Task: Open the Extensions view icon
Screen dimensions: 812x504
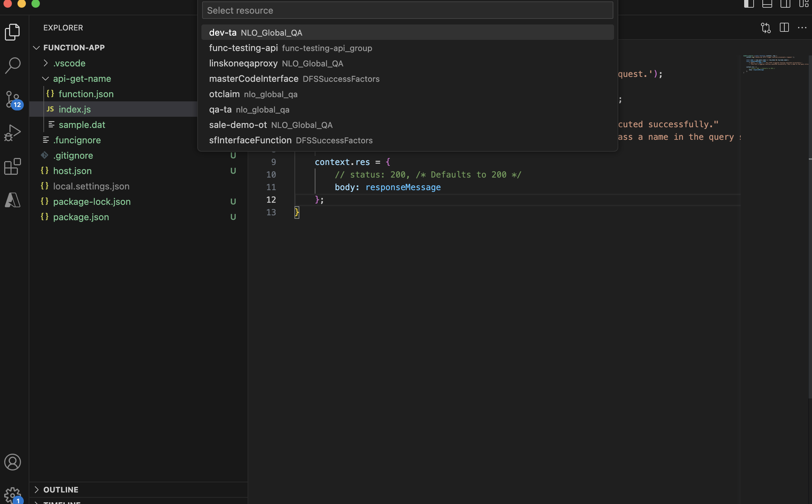Action: click(x=13, y=166)
